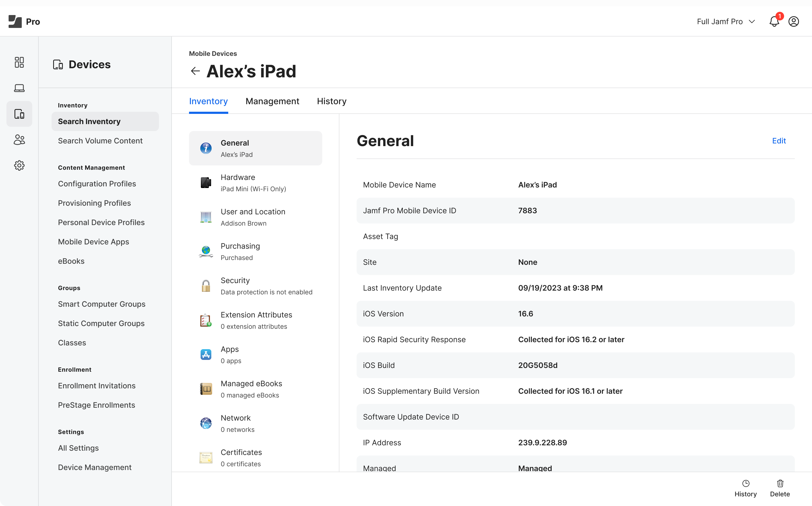Click the Edit link for General

pyautogui.click(x=778, y=140)
